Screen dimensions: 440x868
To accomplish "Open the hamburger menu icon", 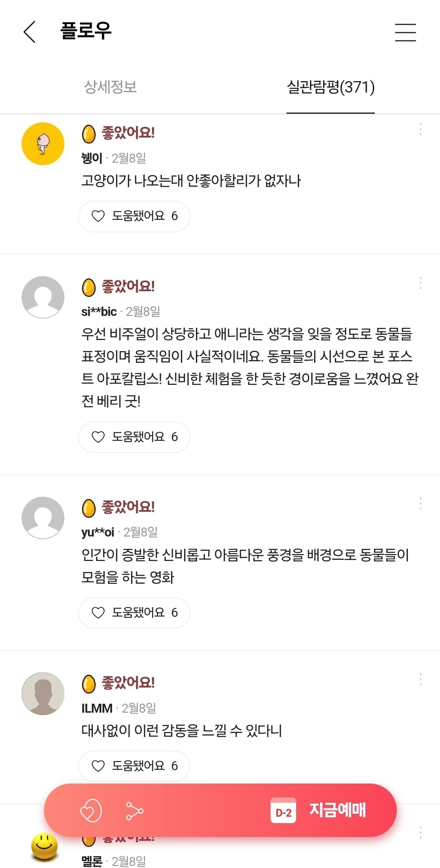I will click(405, 32).
